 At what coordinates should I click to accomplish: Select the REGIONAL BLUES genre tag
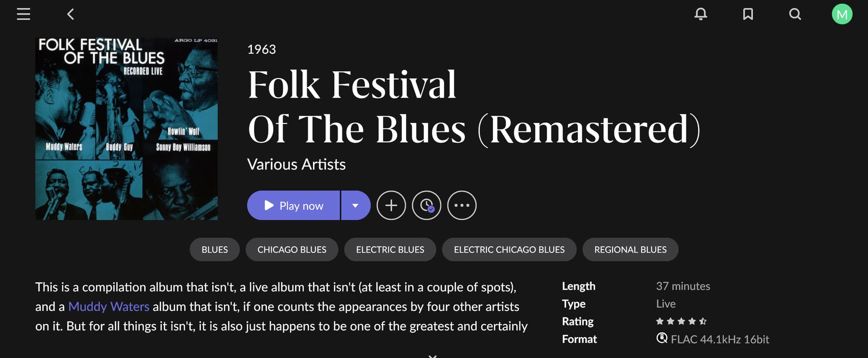pyautogui.click(x=630, y=250)
